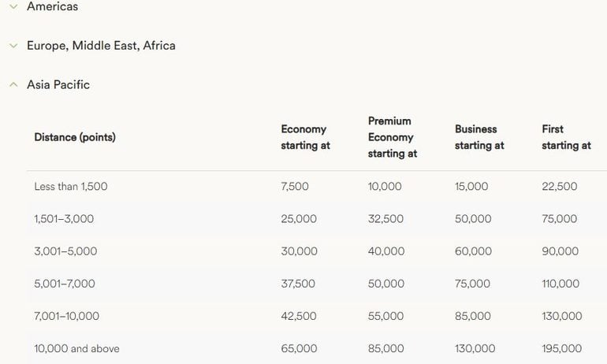Click the Distance (points) column header
The width and height of the screenshot is (607, 364).
point(75,137)
